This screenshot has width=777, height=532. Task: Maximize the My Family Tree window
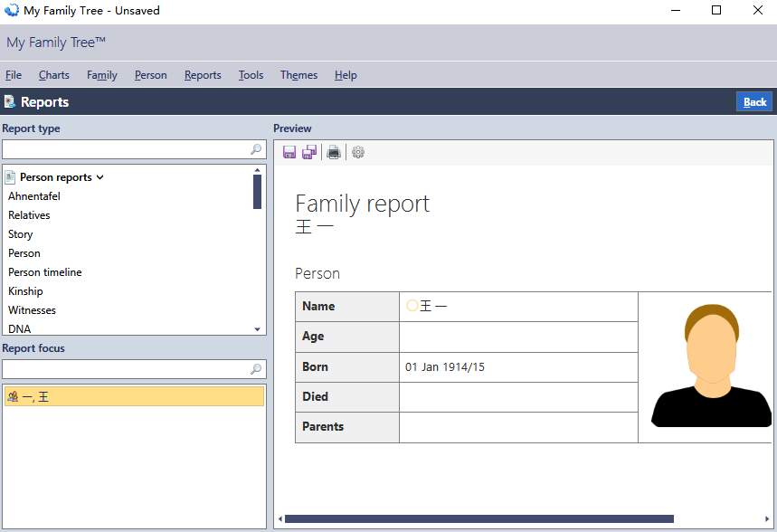tap(716, 10)
